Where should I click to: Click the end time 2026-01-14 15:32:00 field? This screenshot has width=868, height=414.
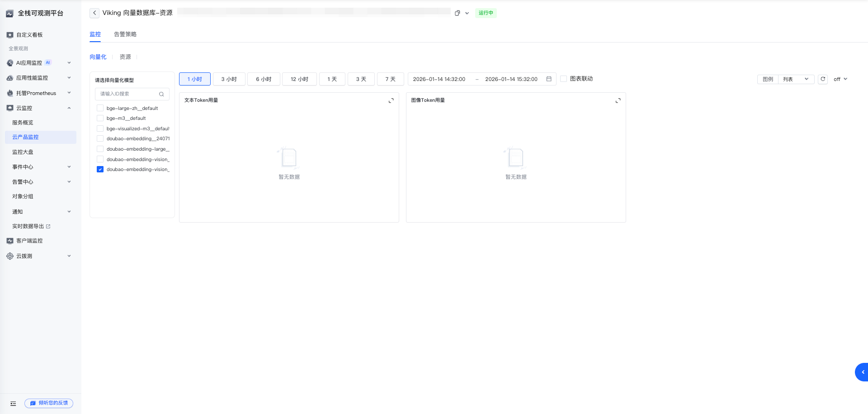coord(511,79)
